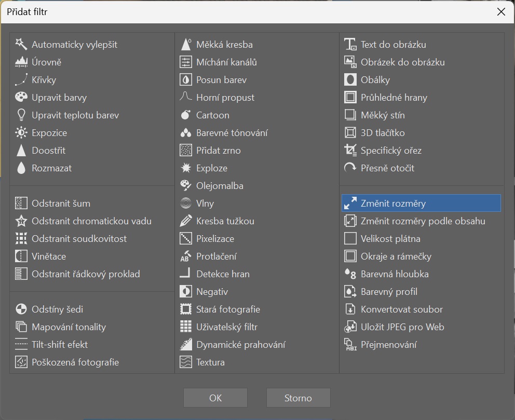Choose the Křivky curve icon
Screen dimensions: 515x420
point(21,80)
